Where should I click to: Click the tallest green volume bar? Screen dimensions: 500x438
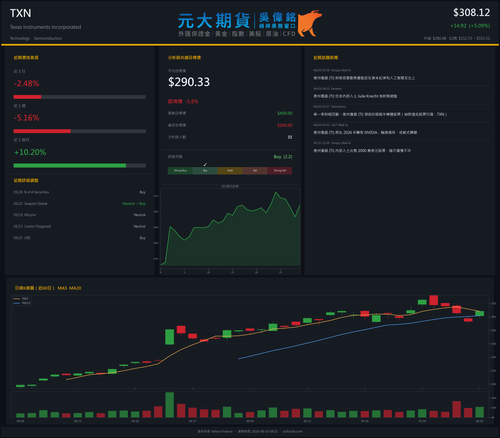click(x=169, y=405)
